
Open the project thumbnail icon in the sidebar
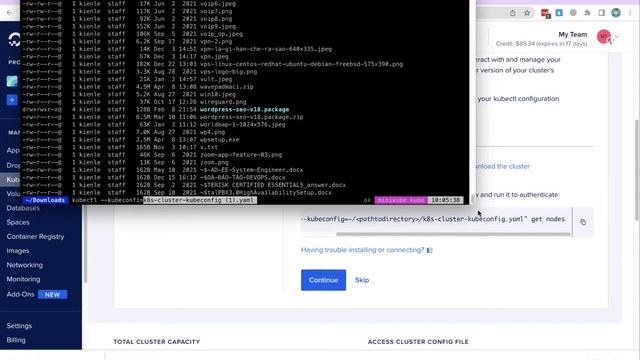pyautogui.click(x=12, y=81)
